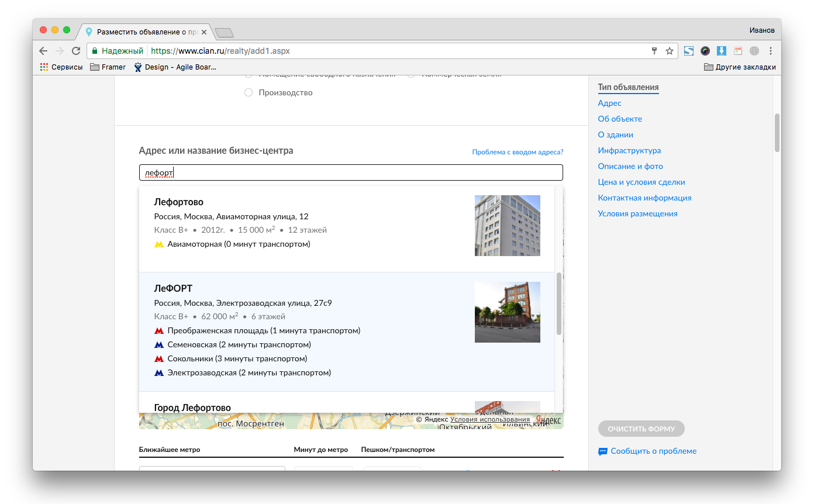
Task: Select the ЛеФОРТ suggestion title
Action: [173, 288]
